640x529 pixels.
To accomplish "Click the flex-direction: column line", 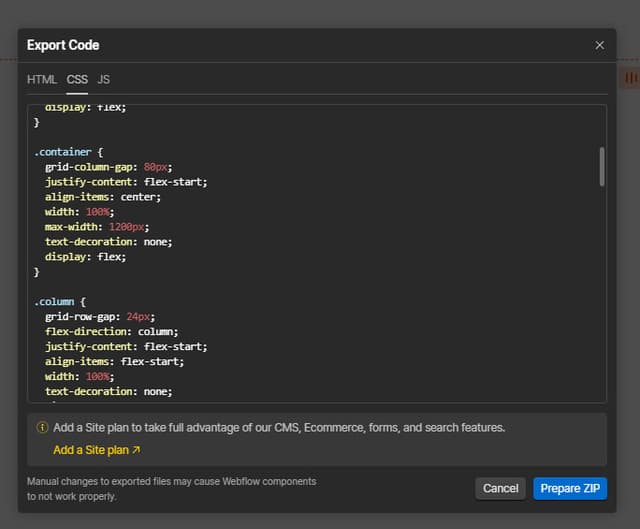I will pos(111,332).
